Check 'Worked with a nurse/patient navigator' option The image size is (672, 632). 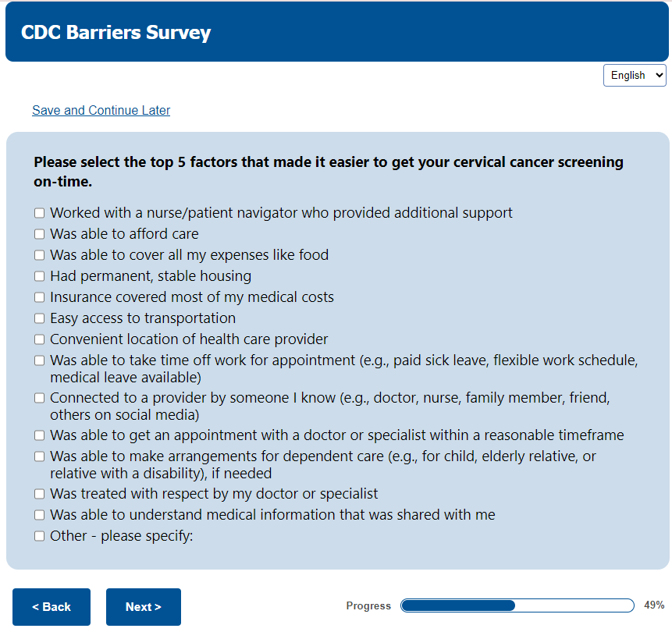coord(39,213)
